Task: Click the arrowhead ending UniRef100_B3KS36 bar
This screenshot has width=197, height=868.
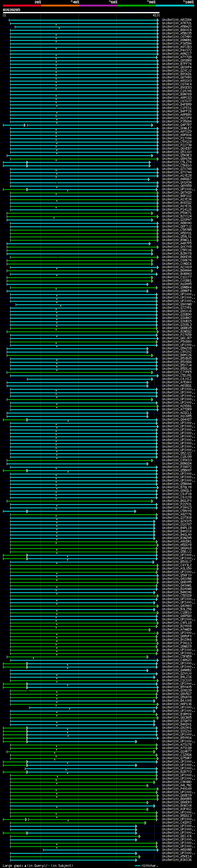Action: tap(136, 860)
